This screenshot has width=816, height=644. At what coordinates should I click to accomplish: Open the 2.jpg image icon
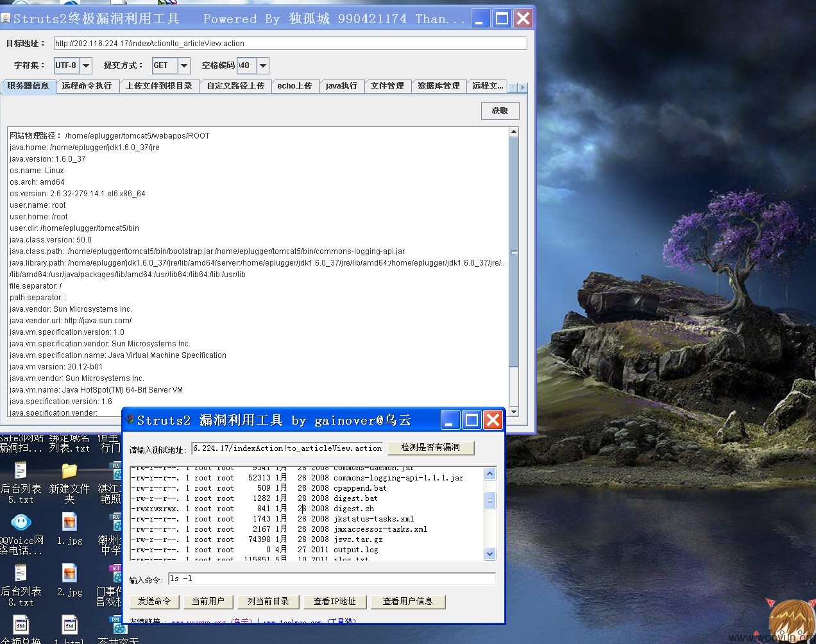(69, 573)
